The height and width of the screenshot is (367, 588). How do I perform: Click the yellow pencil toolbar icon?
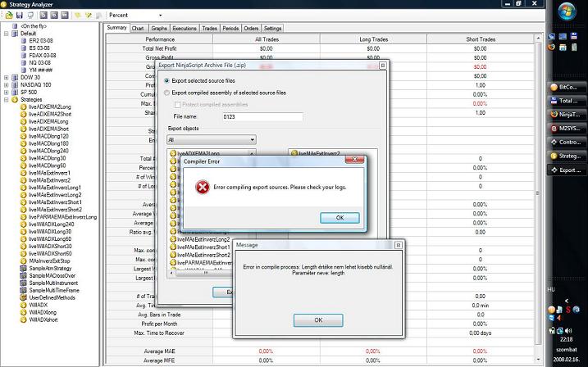point(88,16)
